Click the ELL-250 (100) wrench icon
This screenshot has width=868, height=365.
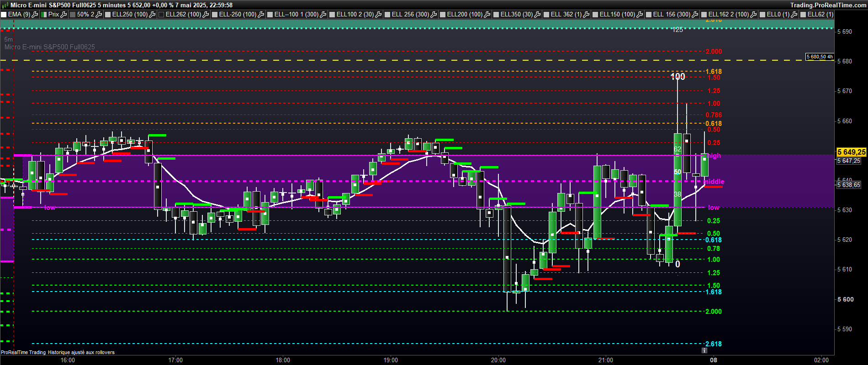[261, 14]
